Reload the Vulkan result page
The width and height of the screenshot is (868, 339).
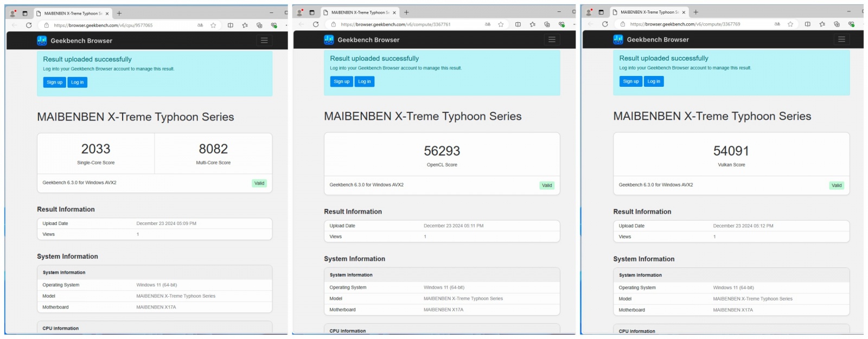(605, 24)
